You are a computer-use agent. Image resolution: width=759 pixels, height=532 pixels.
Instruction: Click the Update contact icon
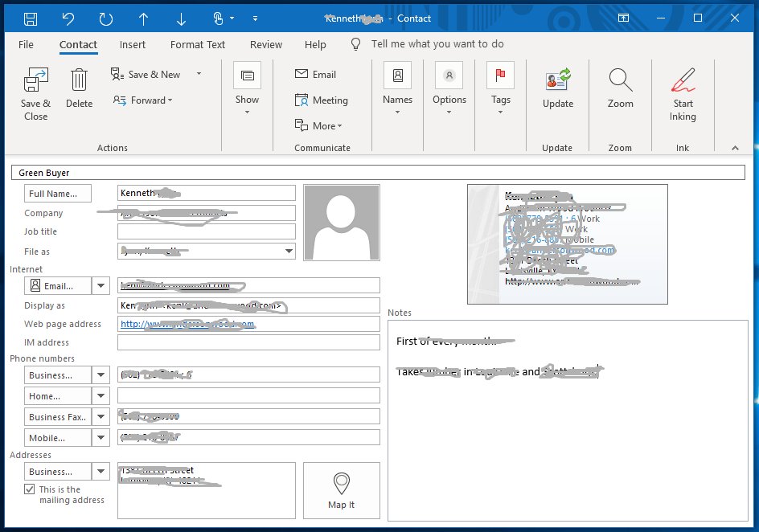pos(558,80)
